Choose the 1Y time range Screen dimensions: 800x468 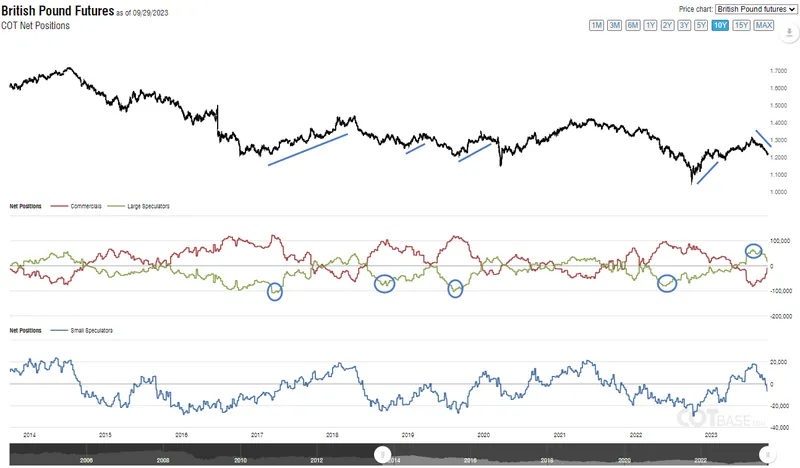click(650, 26)
